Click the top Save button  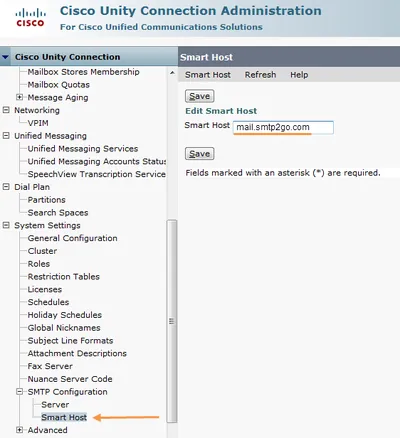[x=199, y=96]
